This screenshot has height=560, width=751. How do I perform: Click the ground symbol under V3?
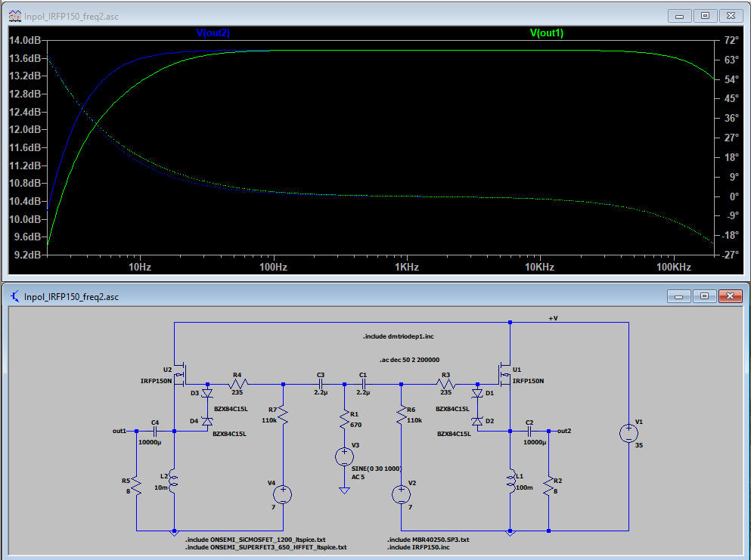(344, 490)
